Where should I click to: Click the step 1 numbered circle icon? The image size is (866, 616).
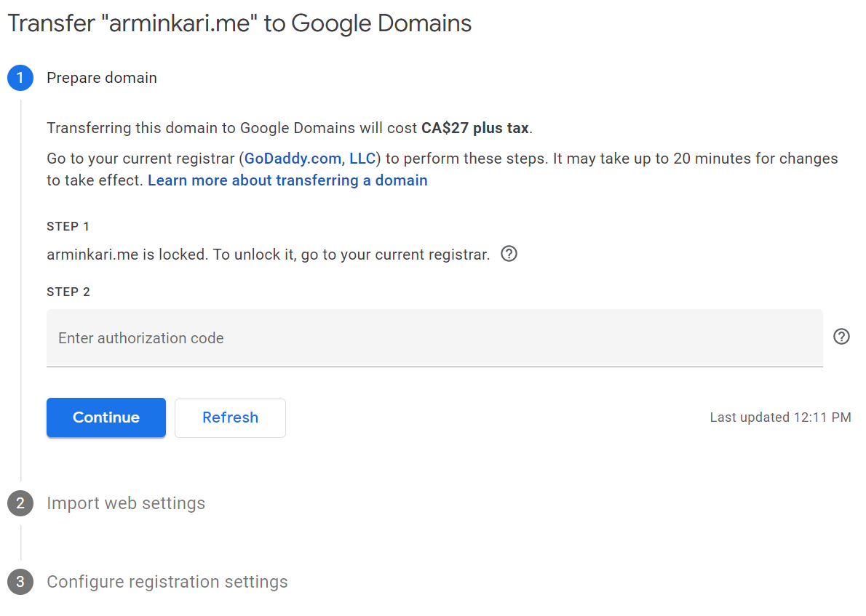(x=20, y=78)
